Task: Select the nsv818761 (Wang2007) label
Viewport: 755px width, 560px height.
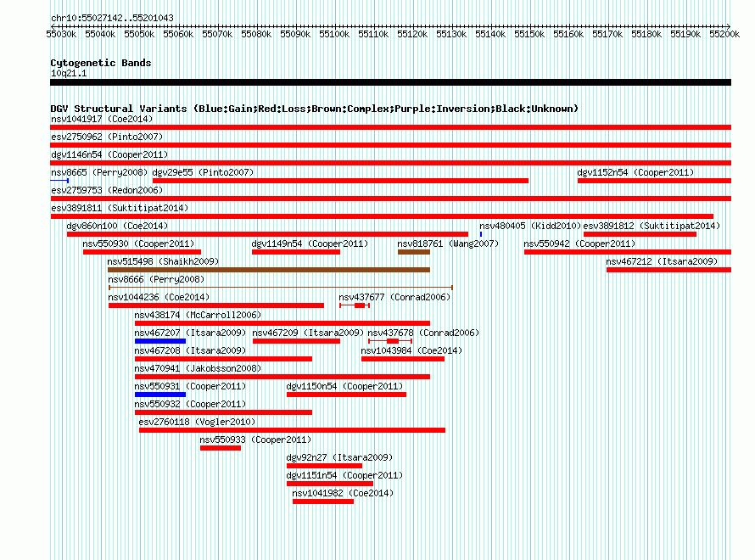Action: (448, 244)
